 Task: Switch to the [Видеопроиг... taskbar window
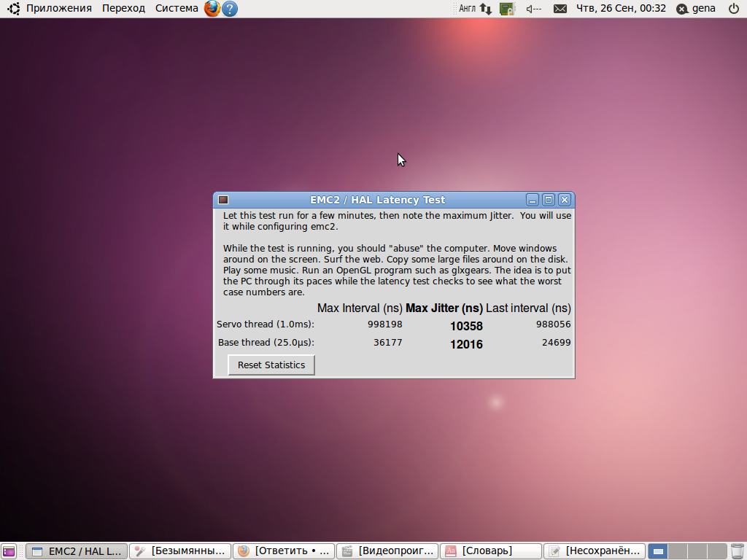[x=387, y=551]
